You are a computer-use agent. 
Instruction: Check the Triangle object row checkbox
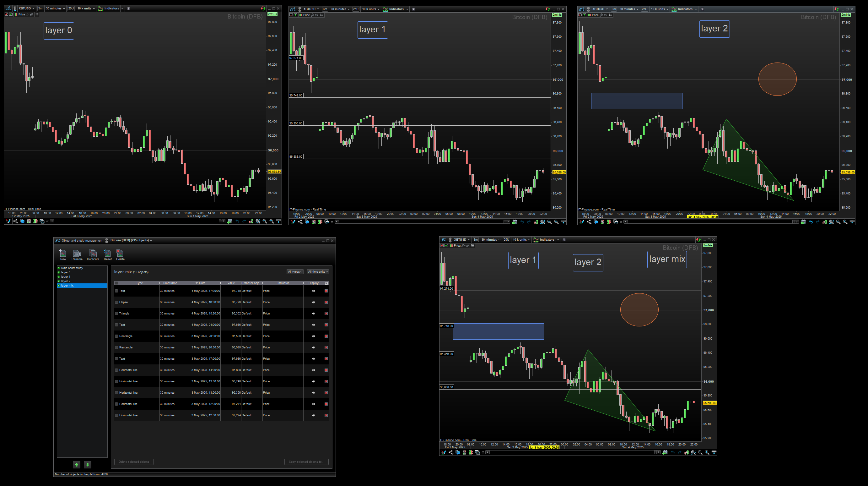116,314
